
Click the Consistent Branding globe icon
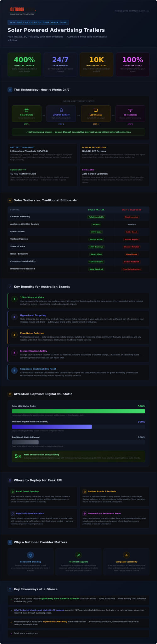(31, 555)
